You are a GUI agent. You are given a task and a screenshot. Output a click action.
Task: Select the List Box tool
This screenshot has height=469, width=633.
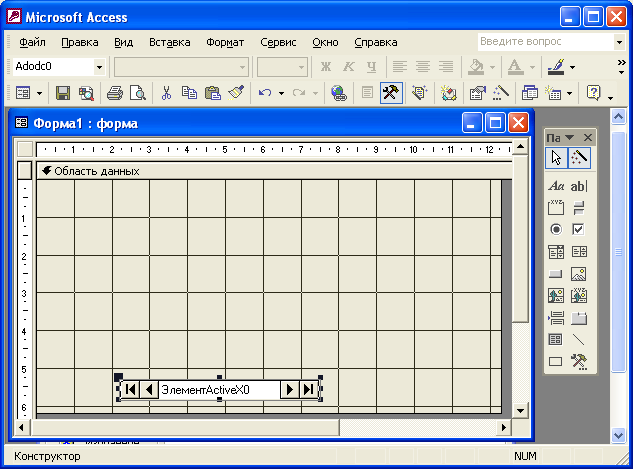(x=579, y=252)
